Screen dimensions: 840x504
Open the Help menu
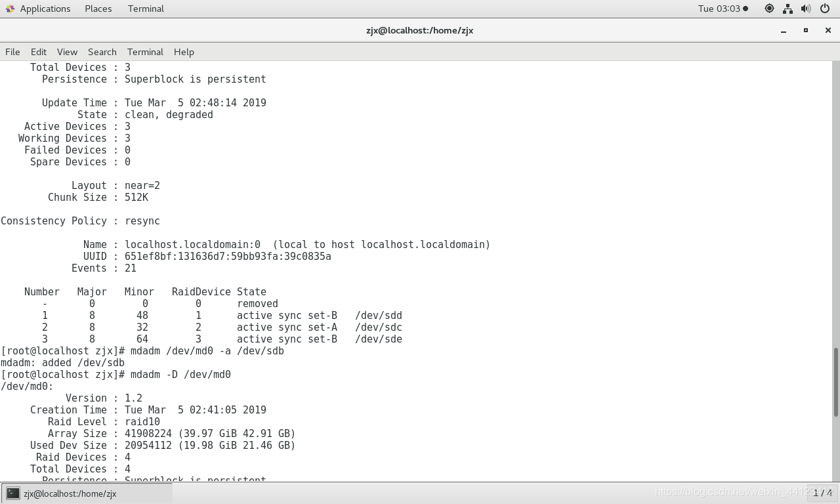pyautogui.click(x=184, y=52)
